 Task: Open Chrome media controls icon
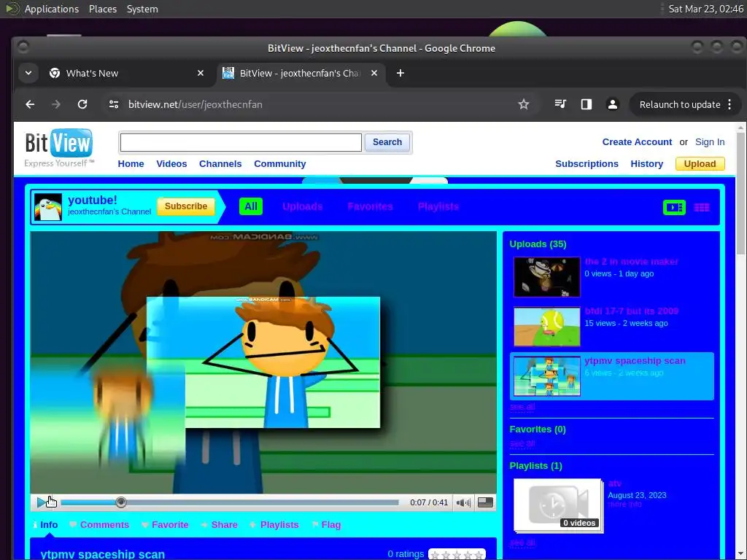pos(560,104)
